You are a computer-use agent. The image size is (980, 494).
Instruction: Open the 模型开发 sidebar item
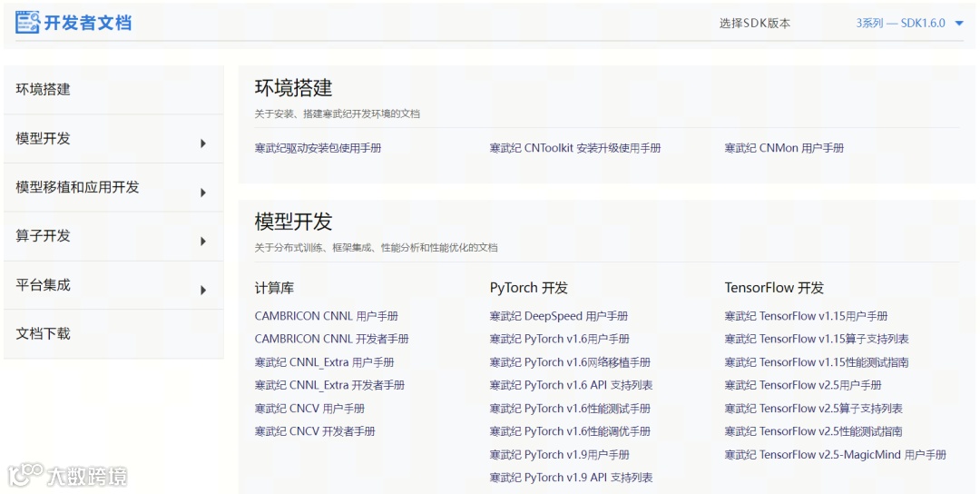[x=113, y=138]
